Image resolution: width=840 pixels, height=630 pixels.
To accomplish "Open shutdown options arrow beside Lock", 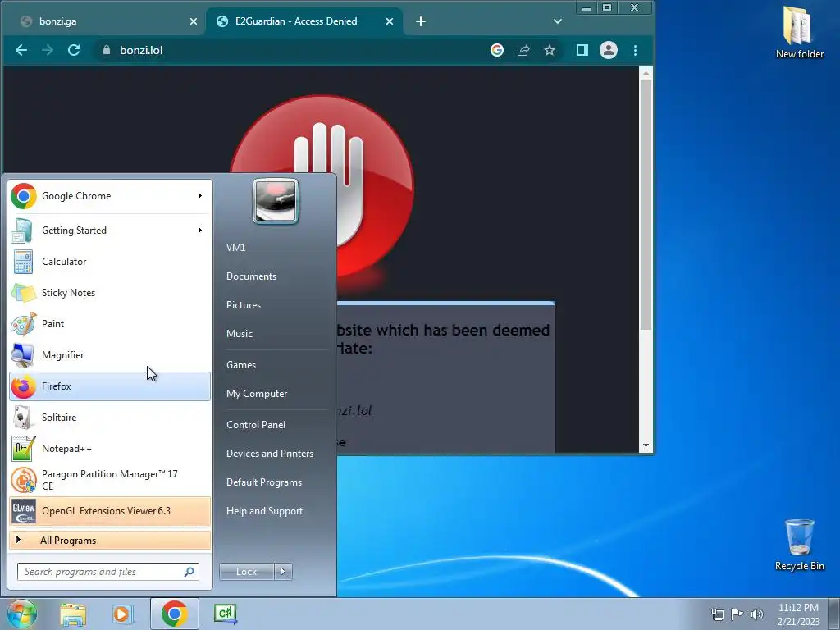I will coord(283,572).
